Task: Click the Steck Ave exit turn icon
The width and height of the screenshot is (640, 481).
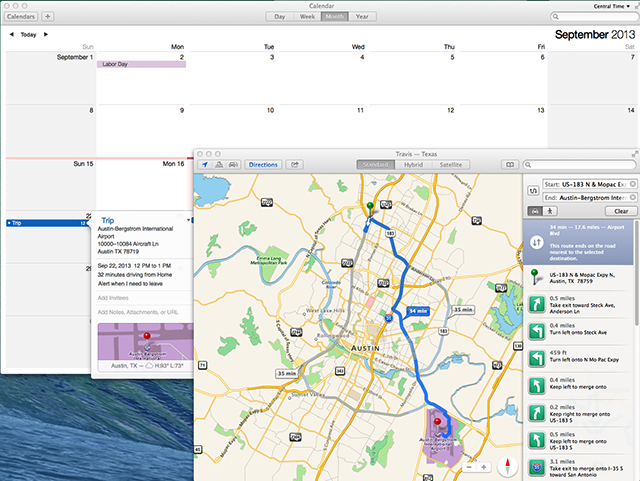Action: (536, 304)
